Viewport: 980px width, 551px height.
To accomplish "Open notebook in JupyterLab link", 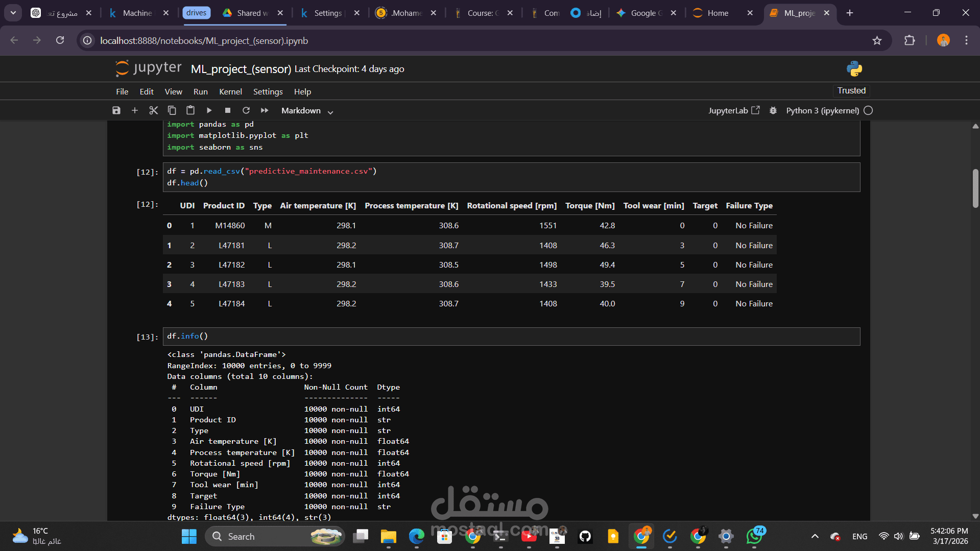I will pos(734,110).
